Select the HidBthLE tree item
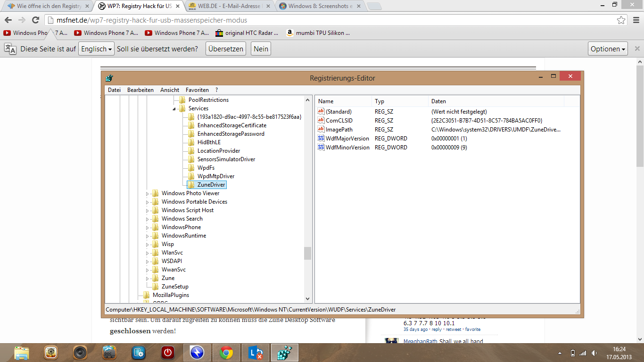The height and width of the screenshot is (362, 644). coord(209,142)
